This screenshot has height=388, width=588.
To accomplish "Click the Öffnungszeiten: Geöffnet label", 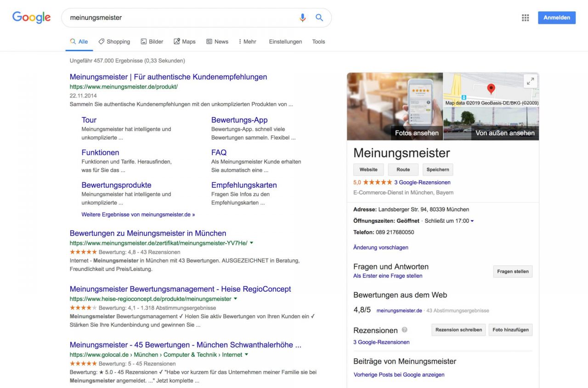I will click(x=386, y=221).
